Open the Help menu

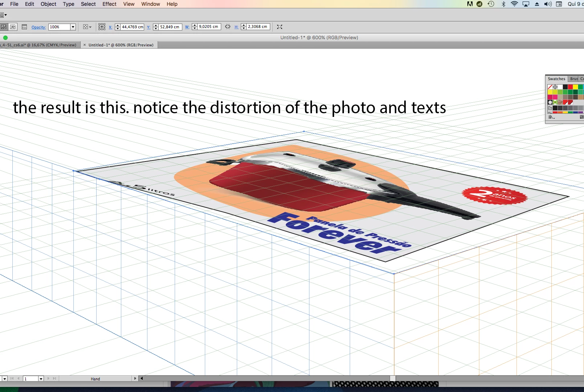coord(172,4)
